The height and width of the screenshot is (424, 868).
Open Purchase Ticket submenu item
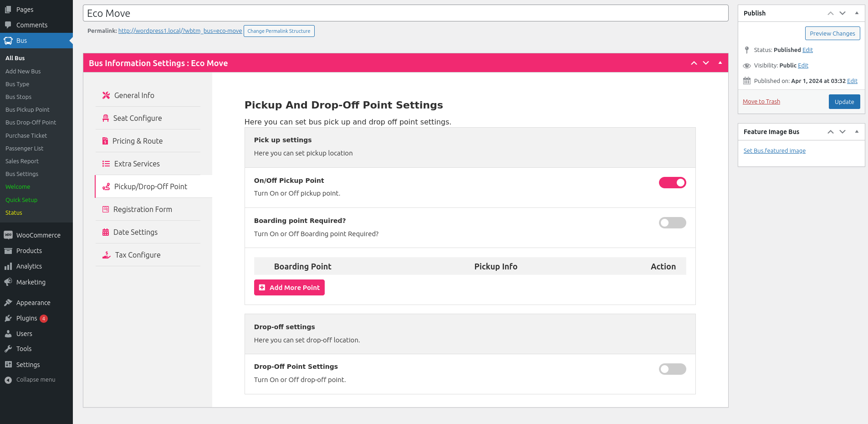(26, 135)
